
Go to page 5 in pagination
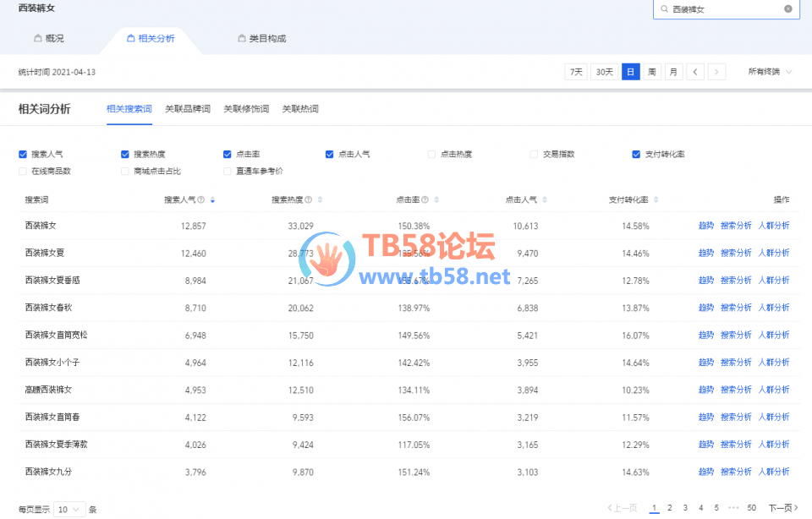coord(716,508)
